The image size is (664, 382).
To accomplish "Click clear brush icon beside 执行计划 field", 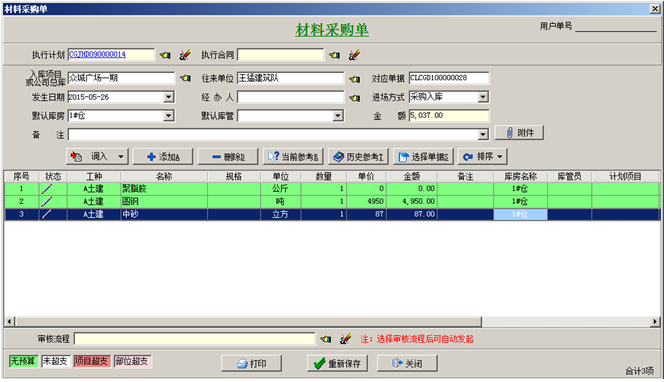I will (185, 55).
